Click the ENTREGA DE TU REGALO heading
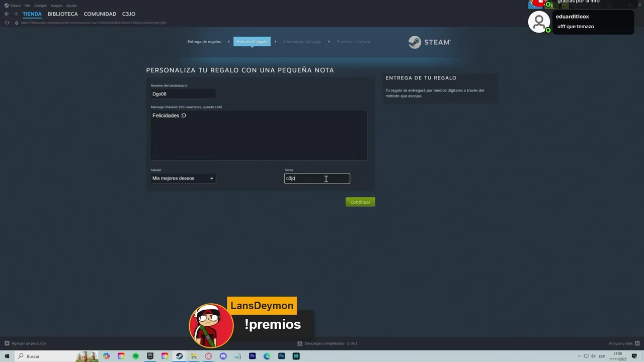The width and height of the screenshot is (644, 362). pyautogui.click(x=421, y=78)
